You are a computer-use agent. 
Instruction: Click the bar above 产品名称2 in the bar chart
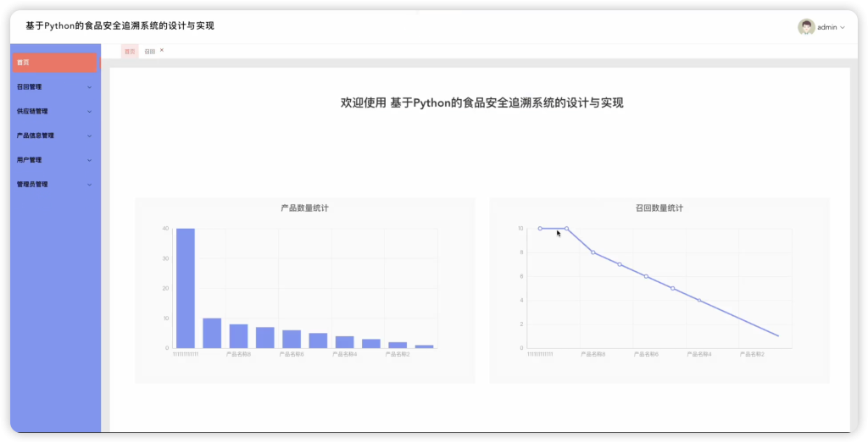tap(398, 345)
